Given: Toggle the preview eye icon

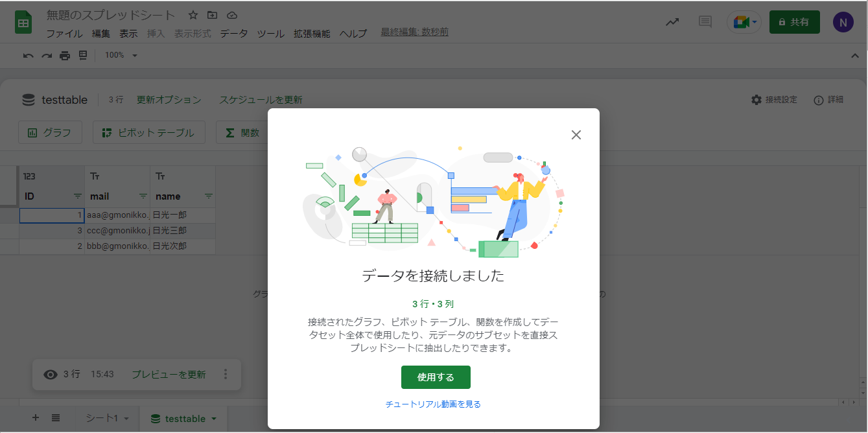Looking at the screenshot, I should tap(51, 375).
